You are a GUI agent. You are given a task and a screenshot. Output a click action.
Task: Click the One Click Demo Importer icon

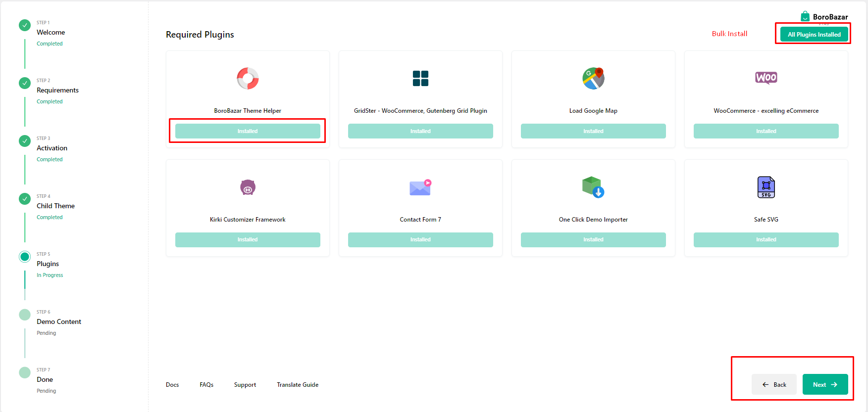tap(593, 187)
